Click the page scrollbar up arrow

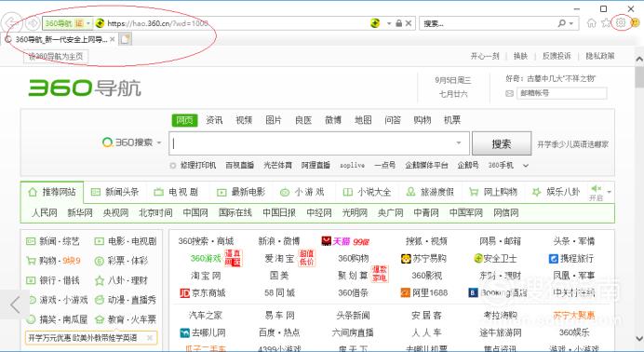pos(639,60)
